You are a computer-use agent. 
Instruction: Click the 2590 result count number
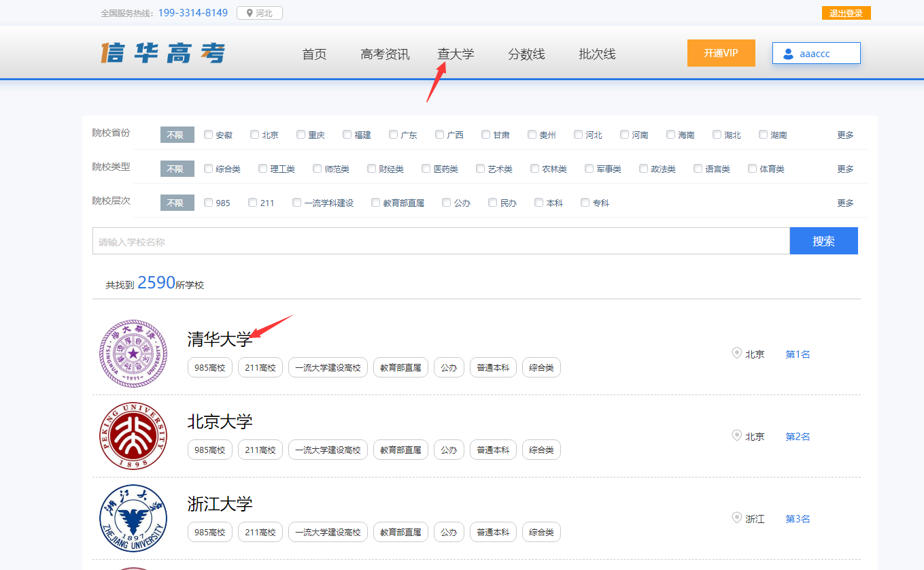156,282
